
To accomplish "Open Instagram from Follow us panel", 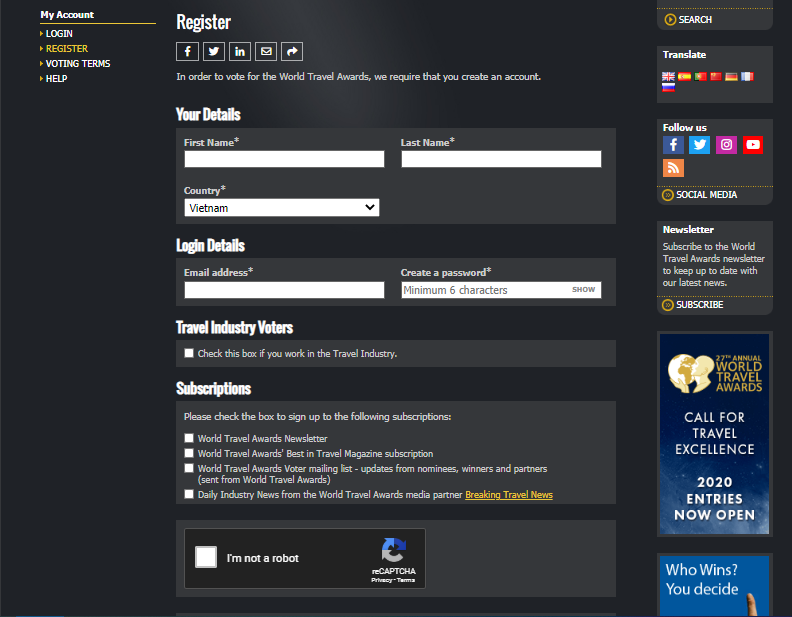I will tap(727, 145).
